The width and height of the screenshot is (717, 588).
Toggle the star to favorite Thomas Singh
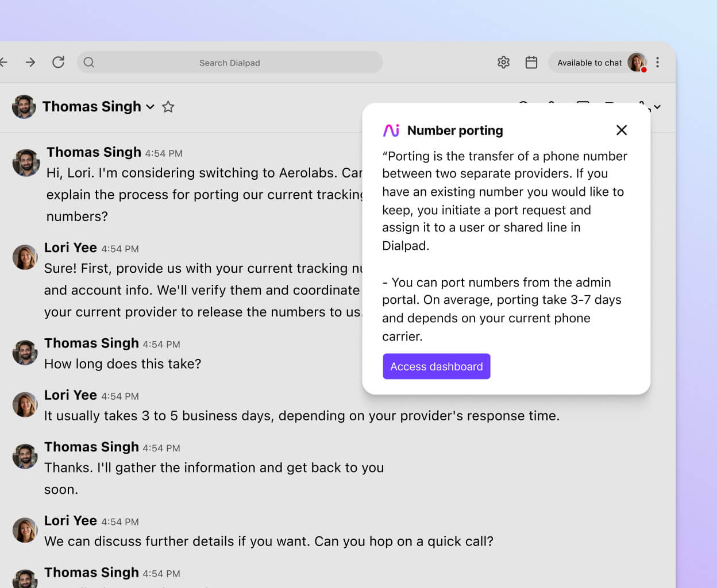coord(168,107)
